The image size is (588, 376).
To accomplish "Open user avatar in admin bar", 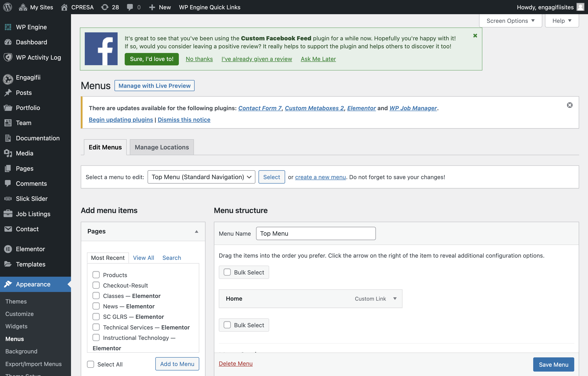I will pos(580,7).
